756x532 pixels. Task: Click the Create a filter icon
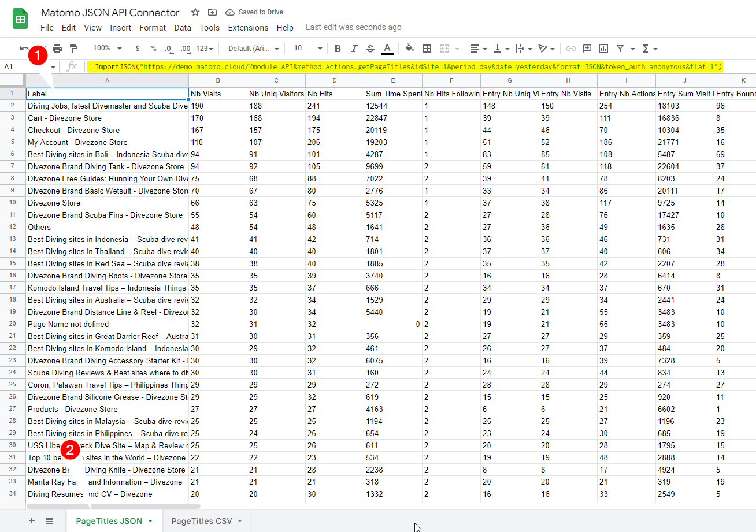620,49
